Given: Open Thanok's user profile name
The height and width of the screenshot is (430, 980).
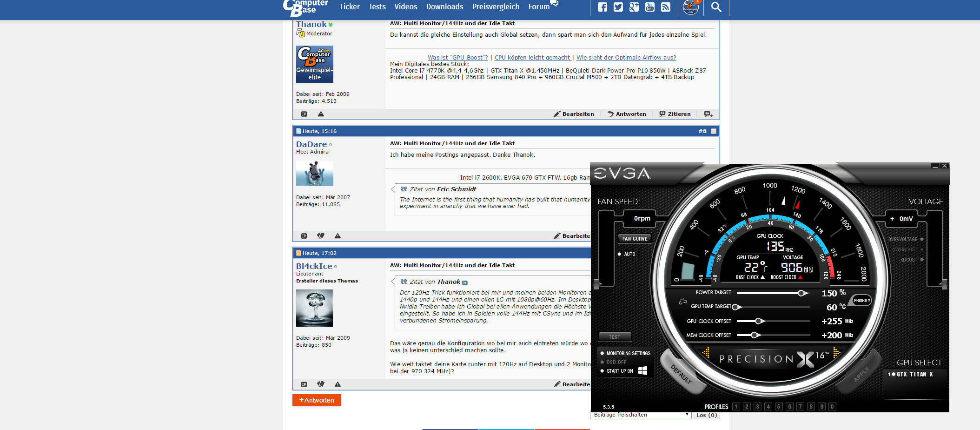Looking at the screenshot, I should pyautogui.click(x=311, y=24).
